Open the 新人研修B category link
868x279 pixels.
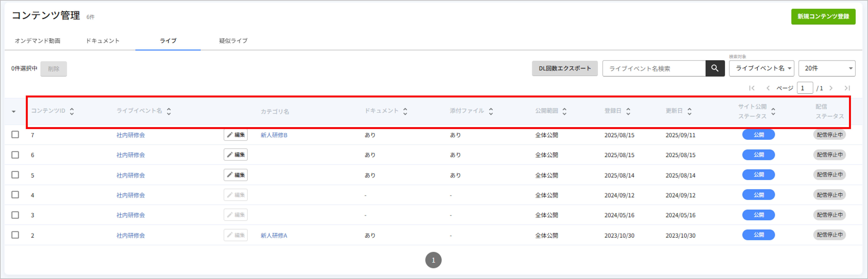coord(274,135)
